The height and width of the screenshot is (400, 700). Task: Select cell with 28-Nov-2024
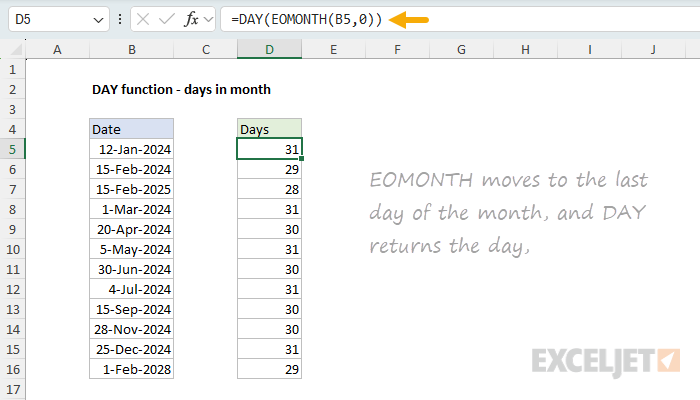click(x=132, y=329)
